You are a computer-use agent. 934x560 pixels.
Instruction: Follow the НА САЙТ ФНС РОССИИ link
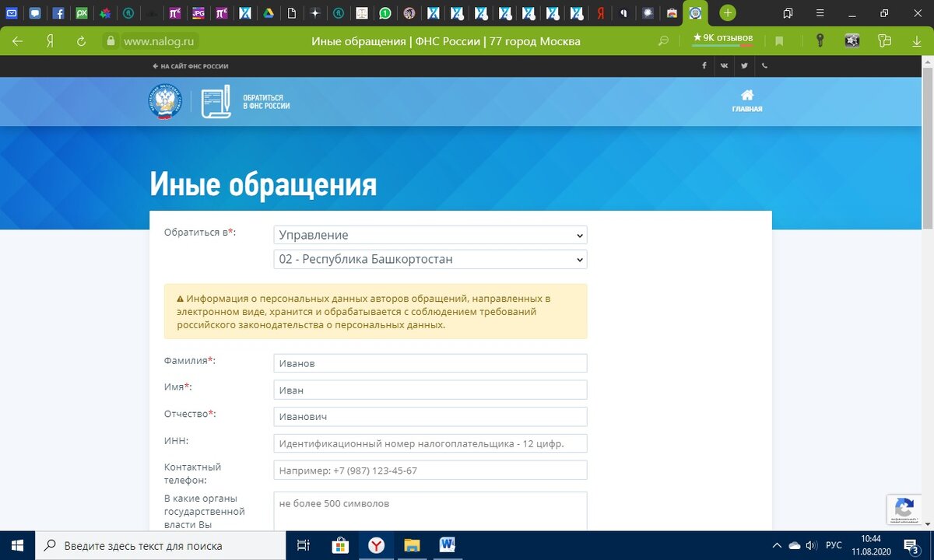[191, 66]
